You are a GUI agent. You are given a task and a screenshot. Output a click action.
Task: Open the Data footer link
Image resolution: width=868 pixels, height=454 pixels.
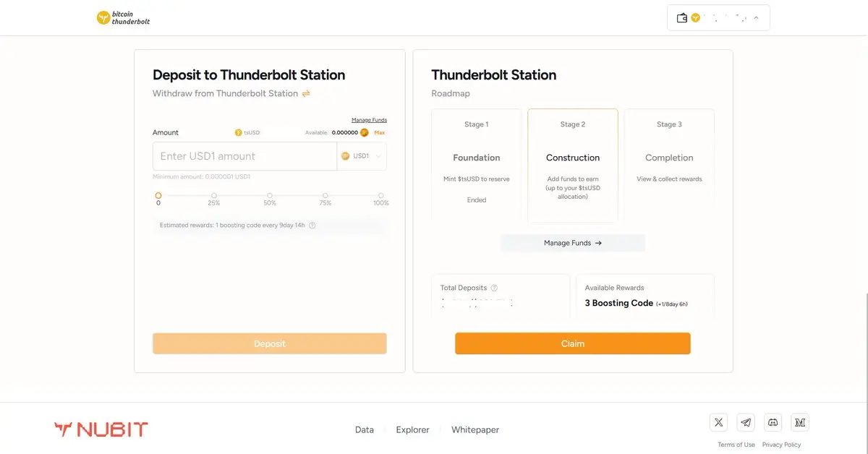point(365,429)
